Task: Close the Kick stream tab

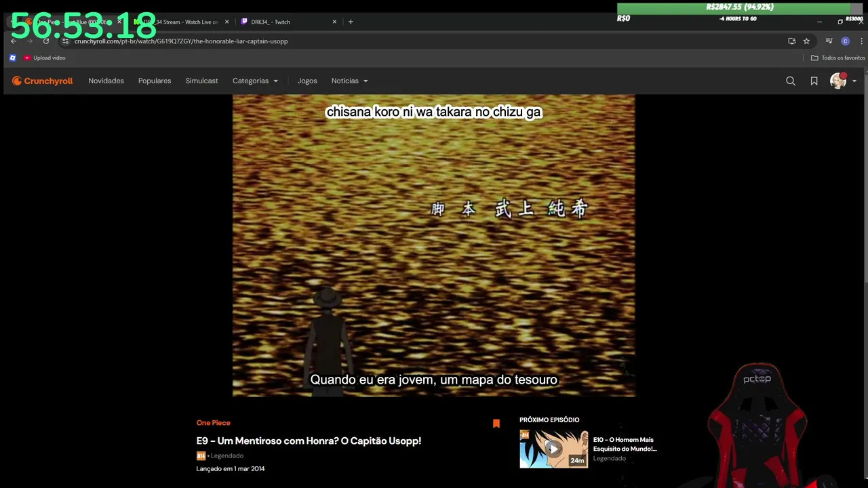Action: pos(226,22)
